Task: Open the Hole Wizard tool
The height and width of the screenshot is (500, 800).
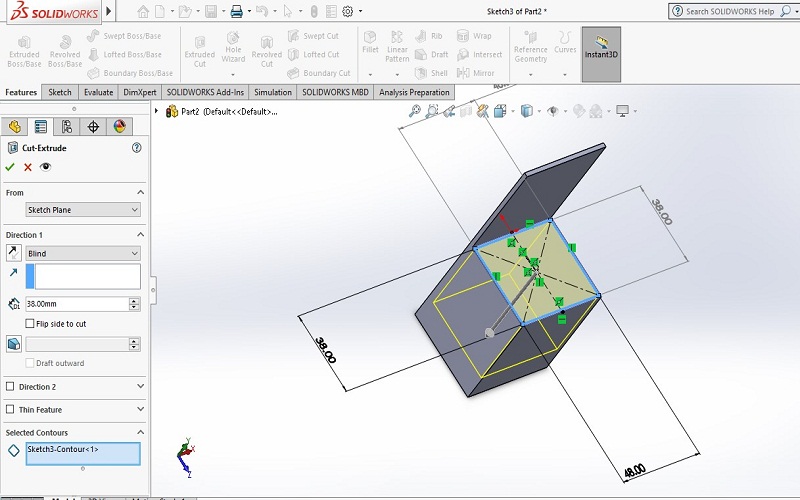Action: tap(233, 49)
